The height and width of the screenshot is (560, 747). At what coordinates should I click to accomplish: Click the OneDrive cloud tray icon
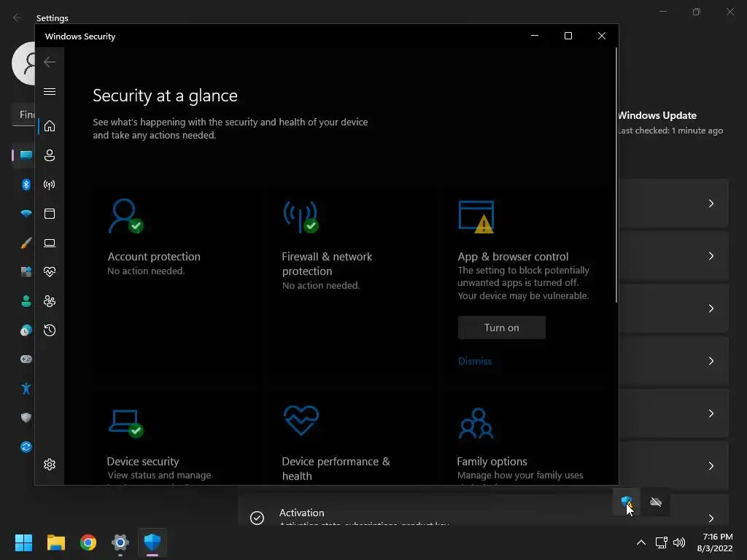(x=656, y=502)
